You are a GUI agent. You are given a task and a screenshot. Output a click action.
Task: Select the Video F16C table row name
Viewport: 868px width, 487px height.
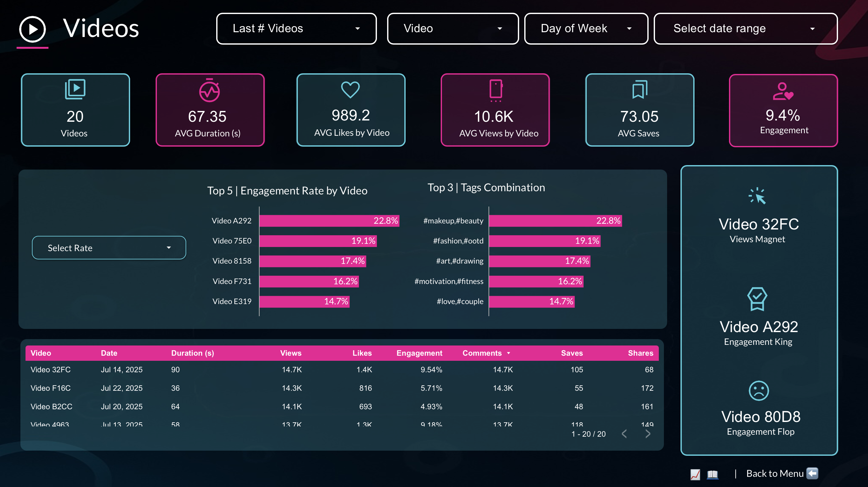(51, 388)
